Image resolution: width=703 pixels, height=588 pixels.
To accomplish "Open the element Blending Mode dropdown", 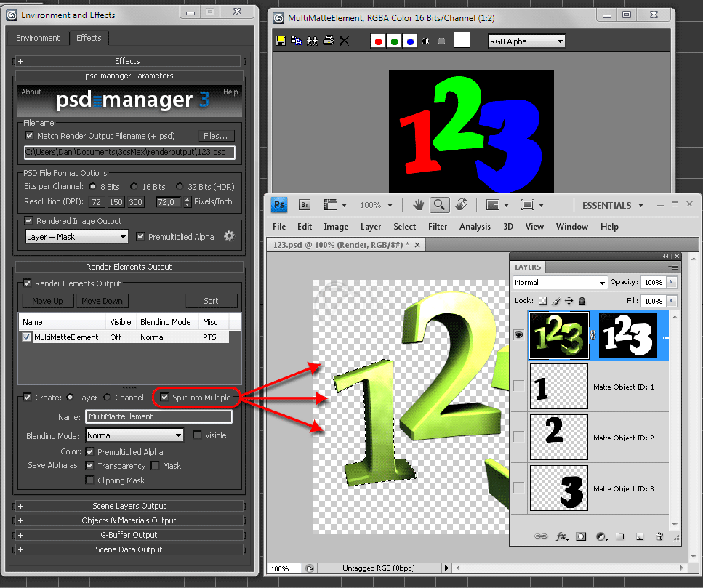I will (134, 435).
